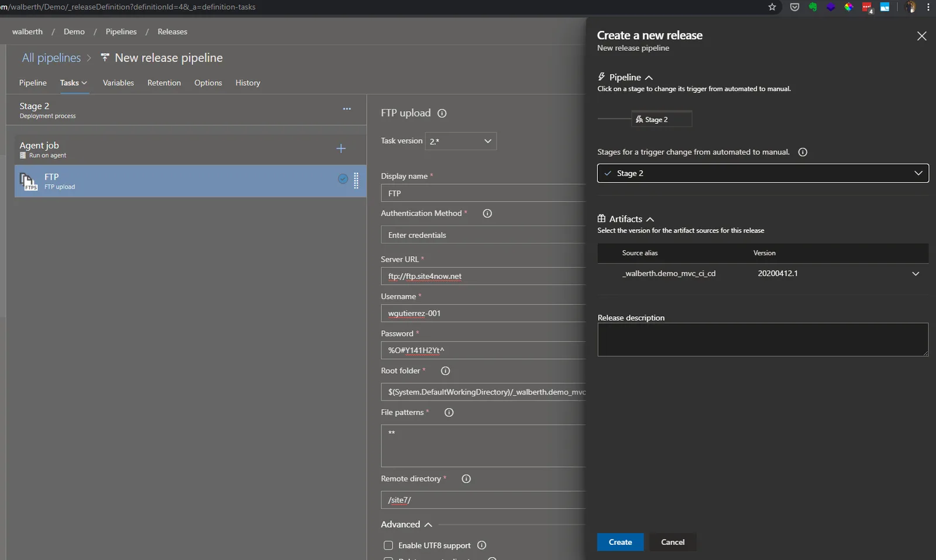The image size is (936, 560).
Task: Switch to the History tab
Action: pos(248,83)
